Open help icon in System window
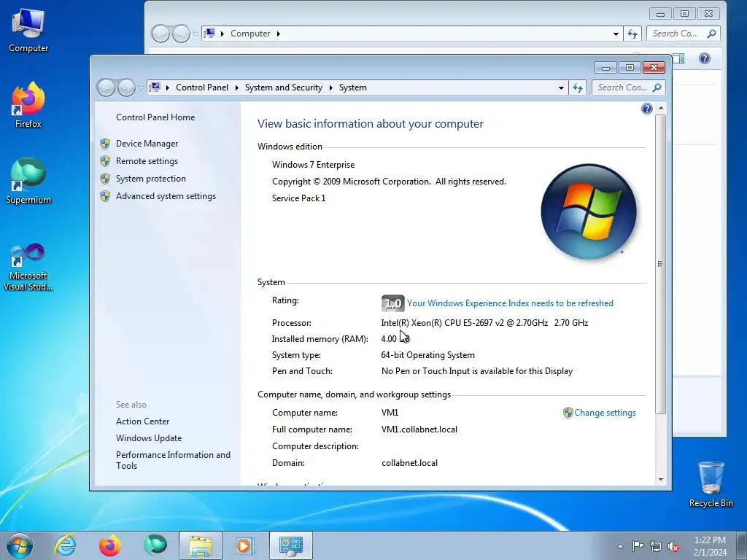Image resolution: width=747 pixels, height=560 pixels. point(646,109)
